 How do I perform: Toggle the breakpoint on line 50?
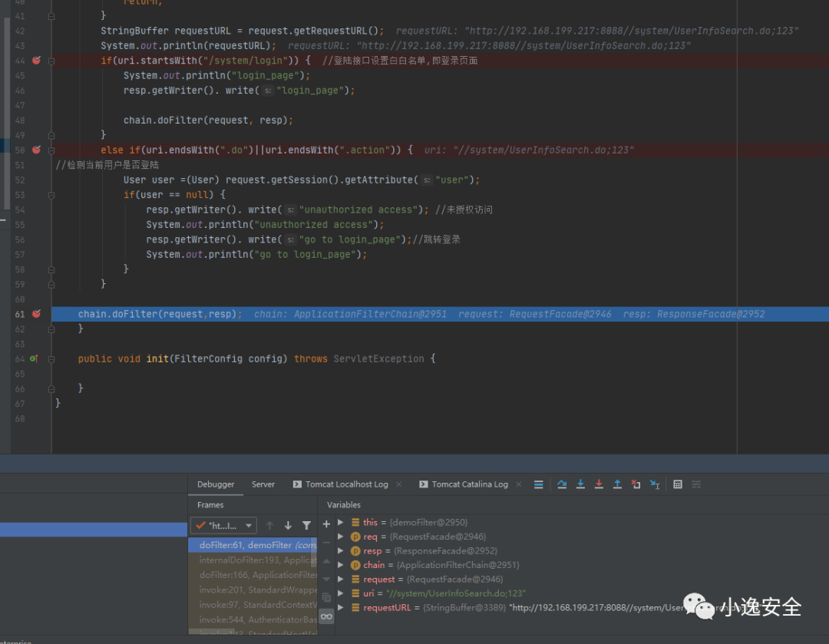tap(37, 150)
